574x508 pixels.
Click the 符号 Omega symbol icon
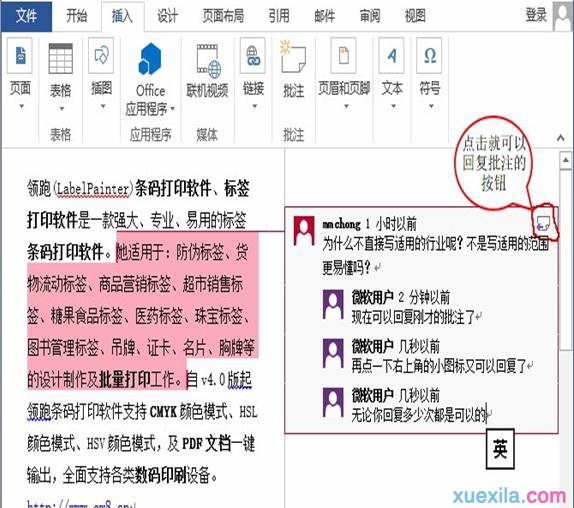point(429,56)
